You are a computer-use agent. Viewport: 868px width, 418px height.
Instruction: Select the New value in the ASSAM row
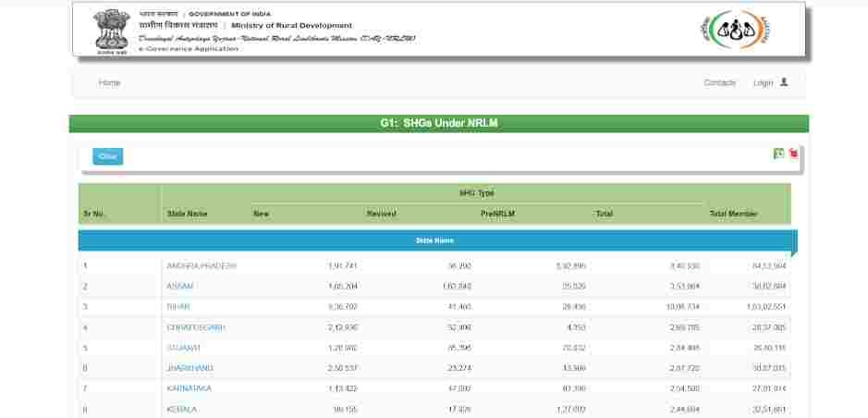pos(342,287)
